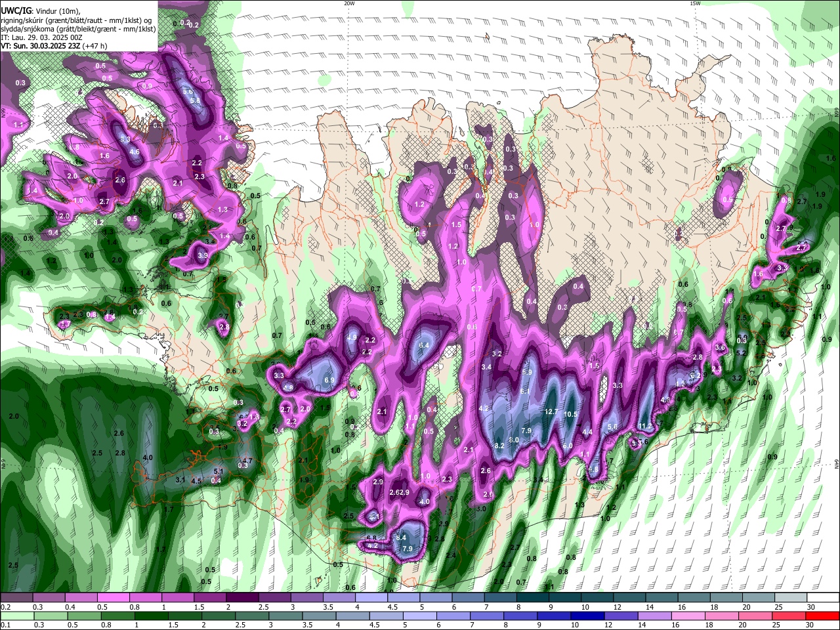Click the '6.9' precipitation value on the map
This screenshot has height=630, width=840.
330,381
